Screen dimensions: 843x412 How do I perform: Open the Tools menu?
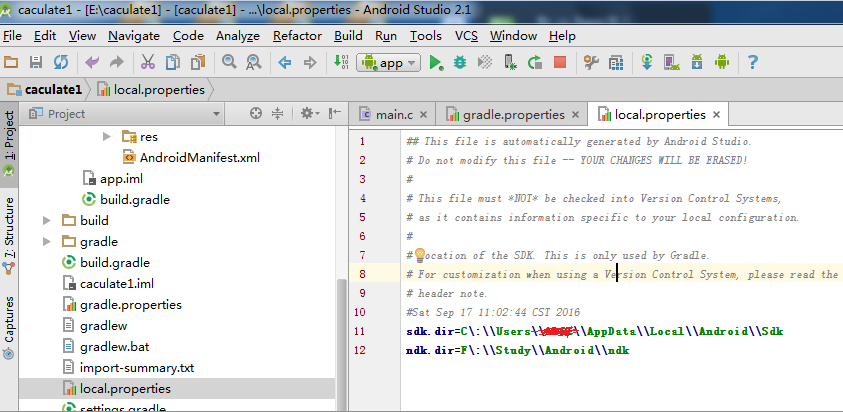(426, 36)
